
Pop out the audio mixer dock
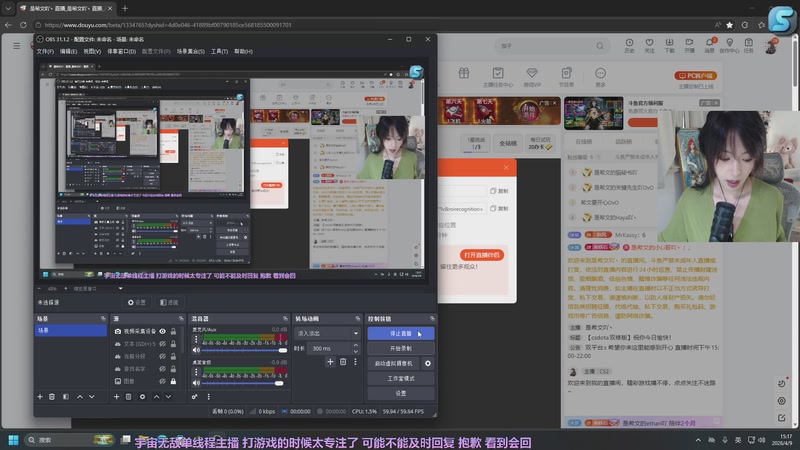(285, 318)
